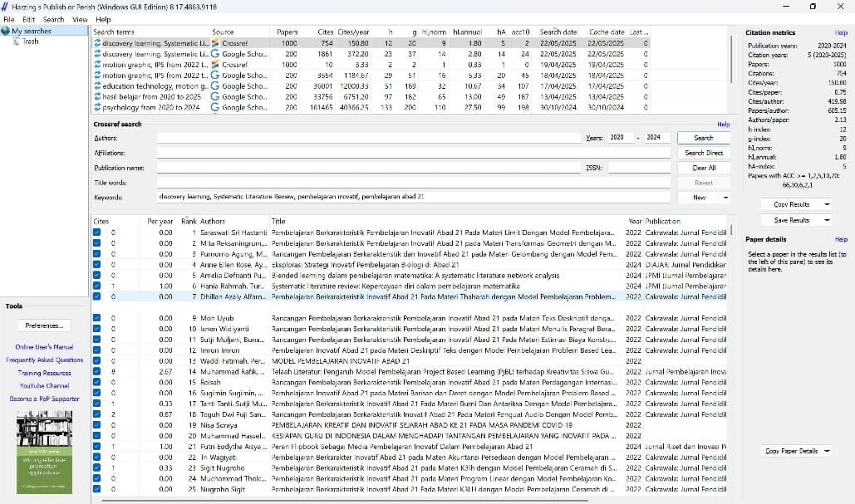Untick the checkbox for Saraswati Sri Hastanti's paper
Screen dimensions: 855x504
click(97, 232)
